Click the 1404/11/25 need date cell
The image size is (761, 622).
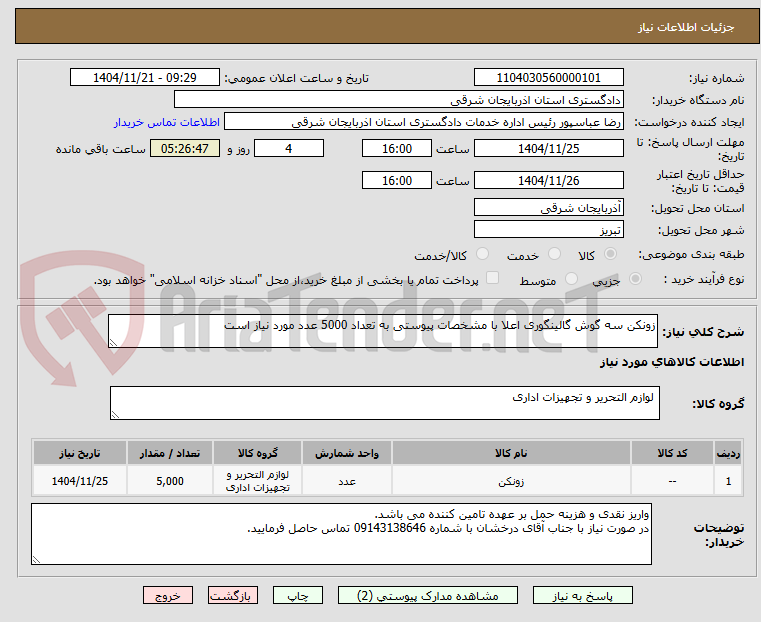pyautogui.click(x=80, y=481)
